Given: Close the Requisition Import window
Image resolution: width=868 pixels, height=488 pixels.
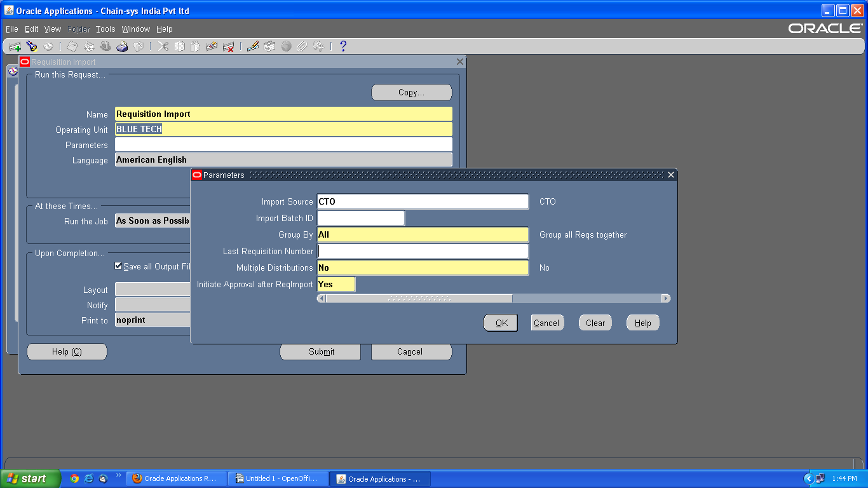Looking at the screenshot, I should click(x=460, y=62).
